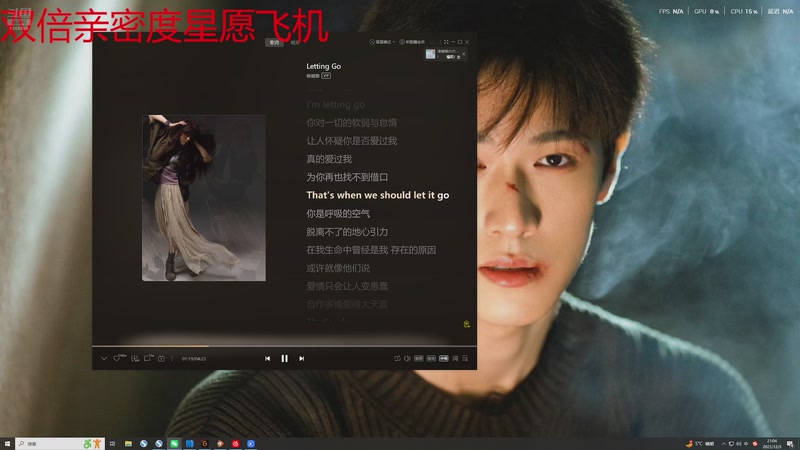Click the album cover artwork
Image resolution: width=800 pixels, height=450 pixels.
[x=204, y=198]
